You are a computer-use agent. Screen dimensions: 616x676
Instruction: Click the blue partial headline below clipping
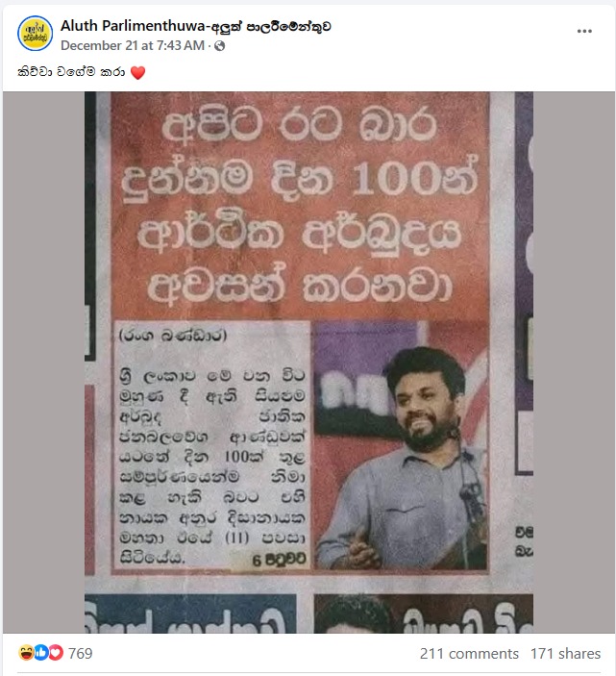point(190,613)
